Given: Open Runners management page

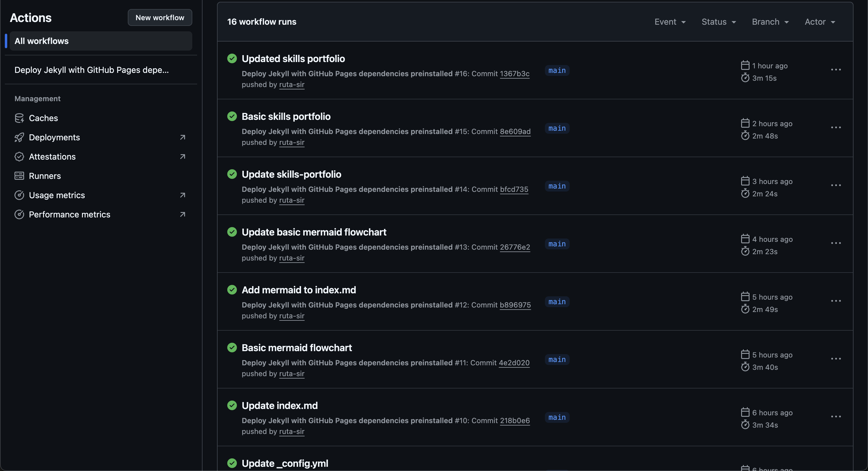Looking at the screenshot, I should pos(101,176).
